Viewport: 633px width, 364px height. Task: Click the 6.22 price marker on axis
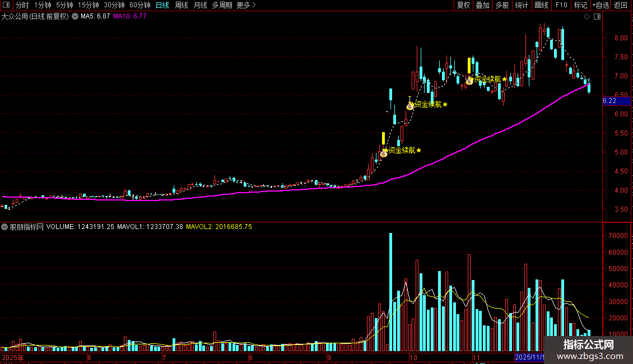tap(616, 101)
